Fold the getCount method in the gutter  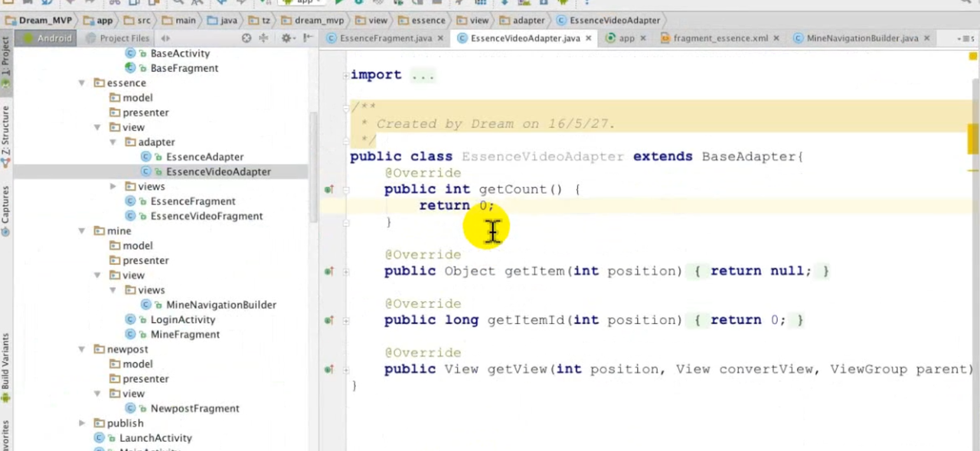click(346, 189)
